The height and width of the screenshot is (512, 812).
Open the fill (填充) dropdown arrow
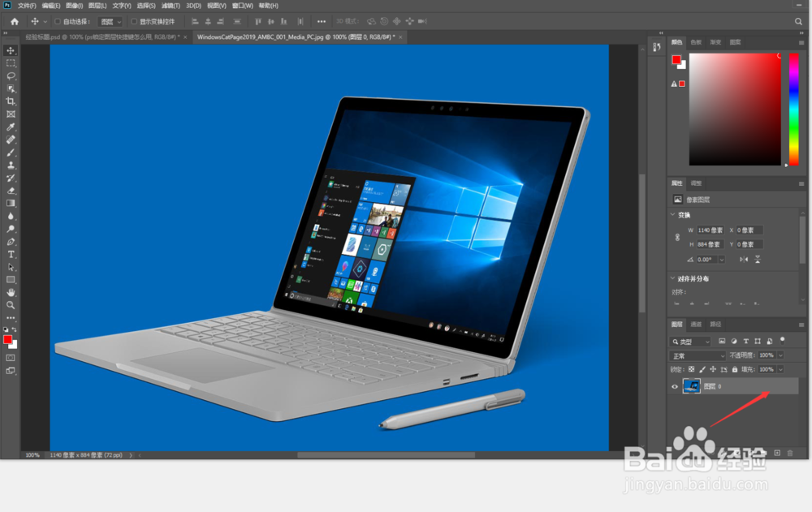[x=780, y=369]
